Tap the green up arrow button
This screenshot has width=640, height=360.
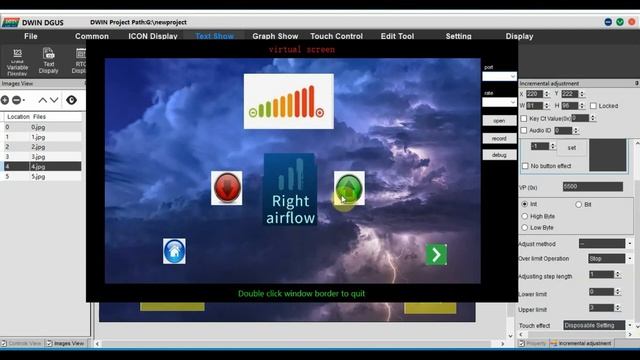point(349,188)
